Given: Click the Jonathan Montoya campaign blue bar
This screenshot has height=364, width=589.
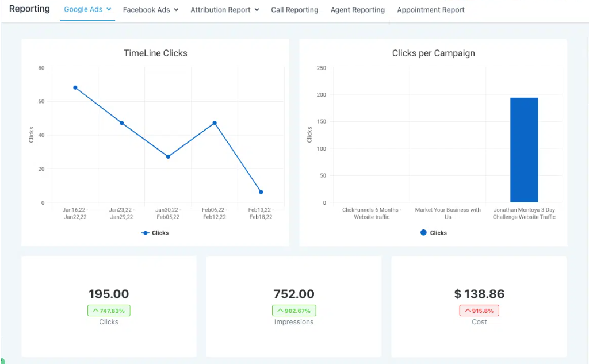Looking at the screenshot, I should pyautogui.click(x=524, y=150).
